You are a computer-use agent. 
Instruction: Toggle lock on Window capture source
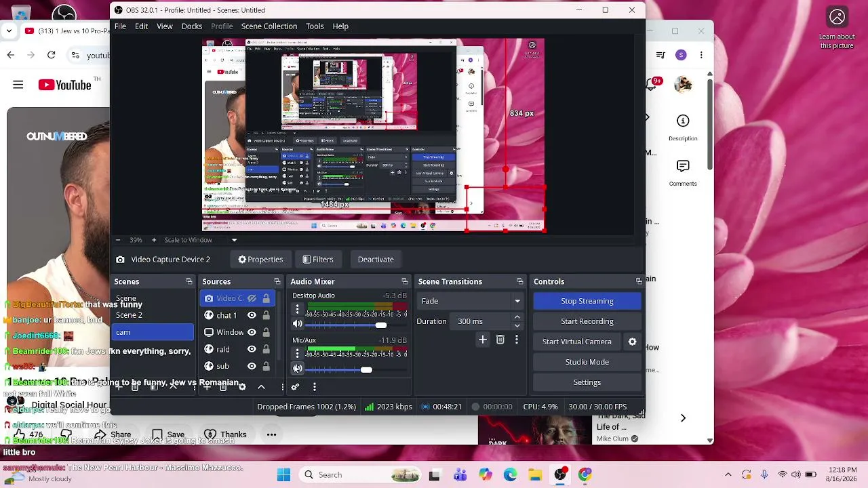click(x=266, y=332)
